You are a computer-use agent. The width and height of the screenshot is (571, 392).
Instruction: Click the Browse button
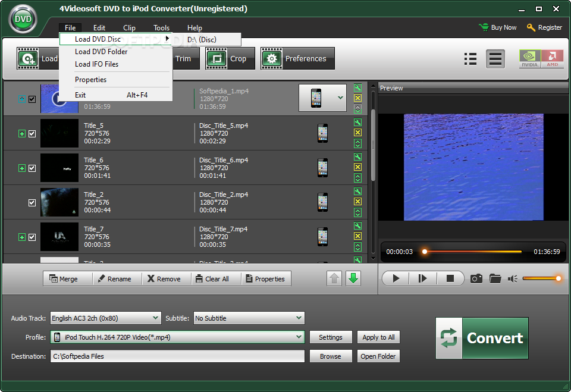[331, 356]
